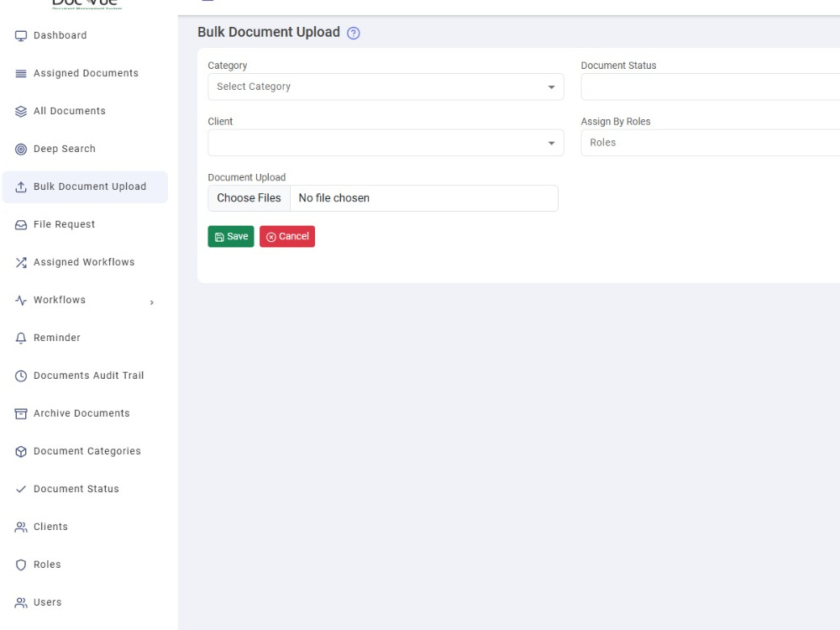The height and width of the screenshot is (630, 840).
Task: Click the File Request inbox icon
Action: tap(21, 224)
